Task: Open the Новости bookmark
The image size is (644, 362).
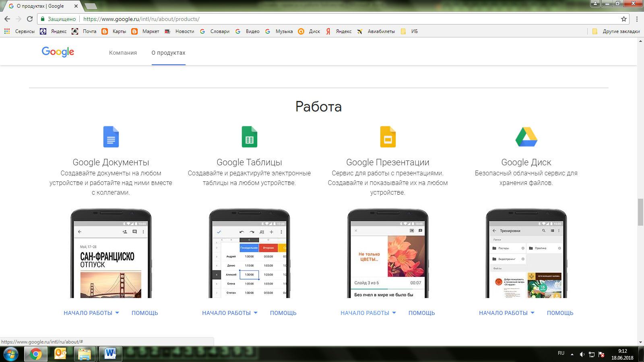Action: (179, 31)
